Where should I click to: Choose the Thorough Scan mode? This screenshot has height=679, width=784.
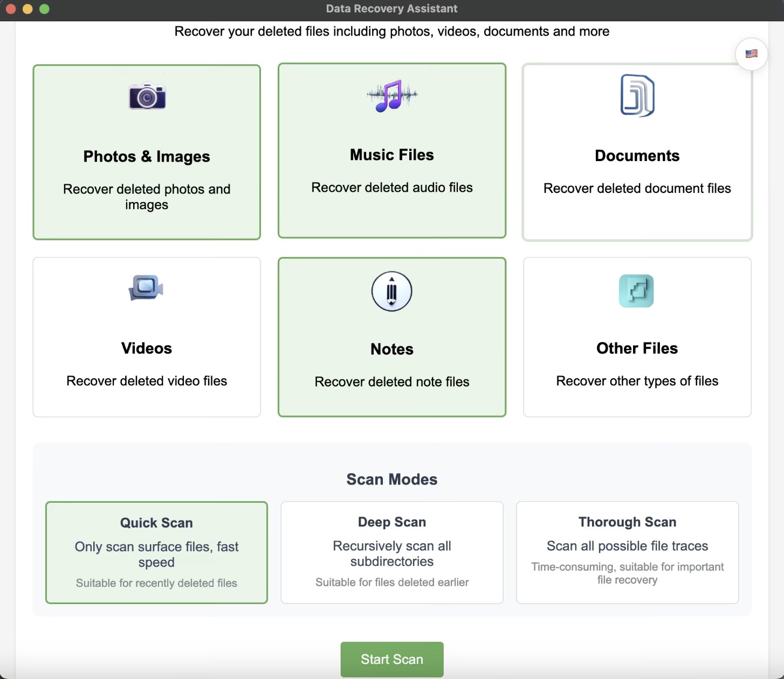(627, 552)
